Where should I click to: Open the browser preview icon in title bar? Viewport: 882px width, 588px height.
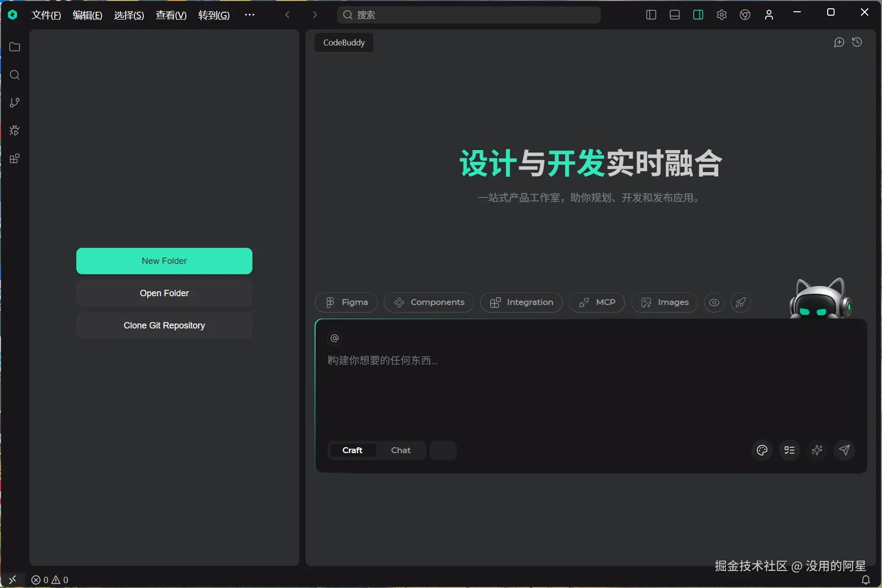coord(745,15)
